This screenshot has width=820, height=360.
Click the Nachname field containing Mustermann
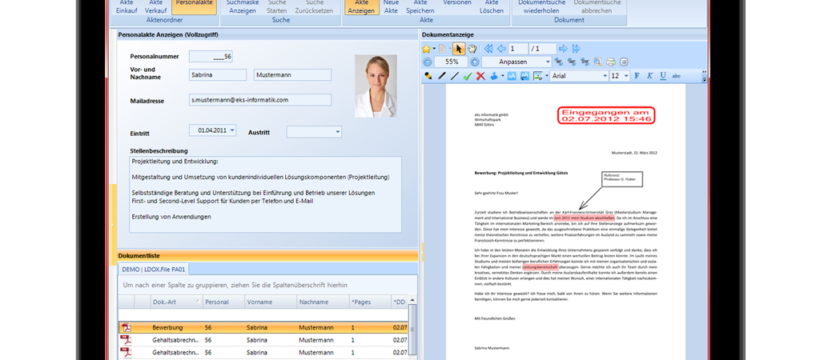292,75
